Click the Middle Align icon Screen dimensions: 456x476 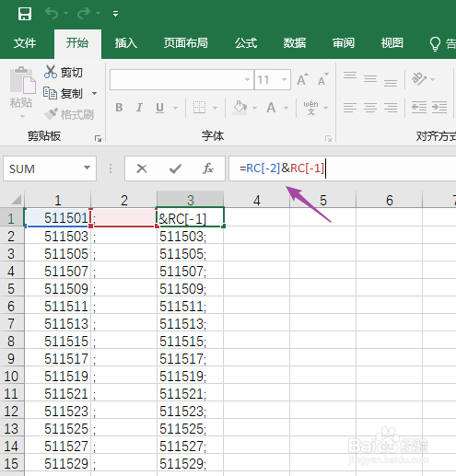tap(370, 79)
